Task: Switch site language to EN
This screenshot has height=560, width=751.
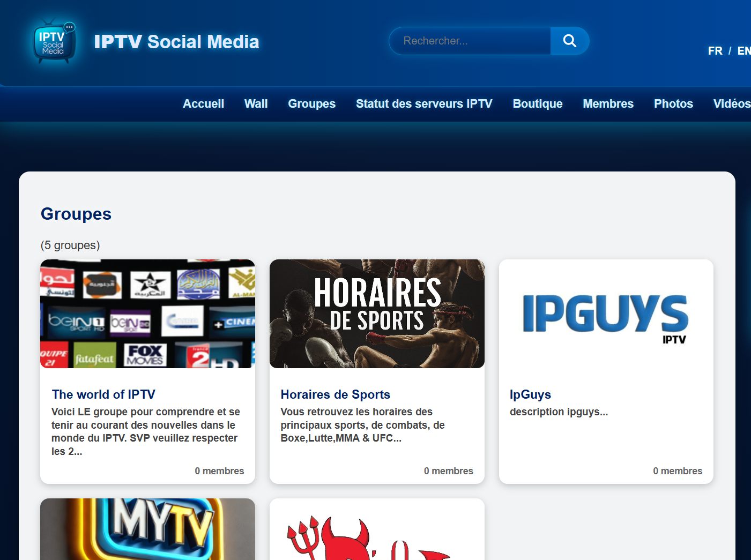Action: pos(744,50)
